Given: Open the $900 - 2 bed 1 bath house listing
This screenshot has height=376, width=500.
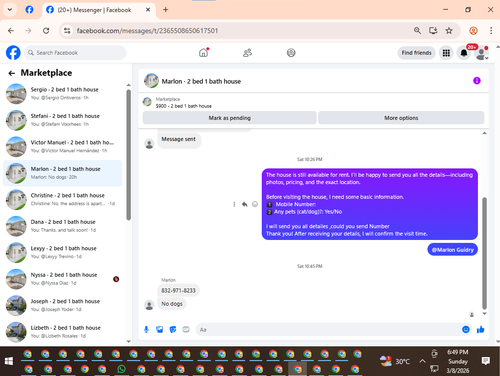Looking at the screenshot, I should click(x=183, y=106).
